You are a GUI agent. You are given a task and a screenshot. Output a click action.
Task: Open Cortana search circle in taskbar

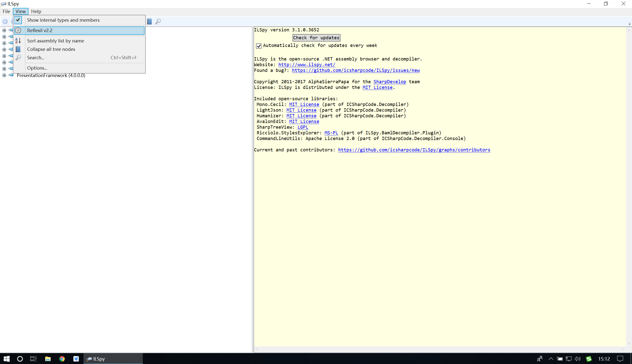[x=20, y=359]
